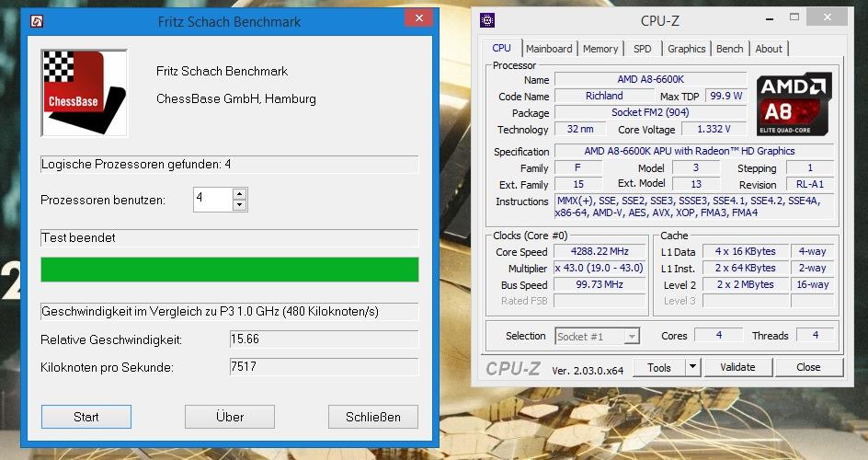Open the Über dialog
The image size is (868, 460).
tap(230, 417)
